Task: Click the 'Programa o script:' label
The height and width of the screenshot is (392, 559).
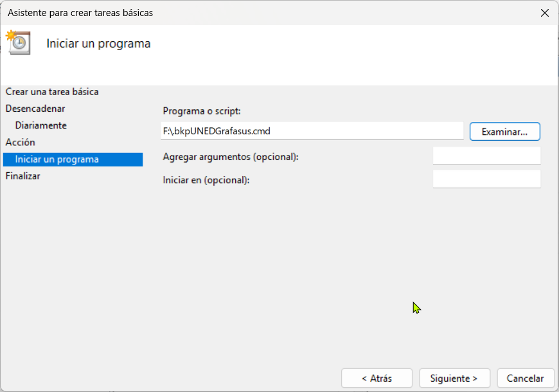Action: tap(201, 111)
